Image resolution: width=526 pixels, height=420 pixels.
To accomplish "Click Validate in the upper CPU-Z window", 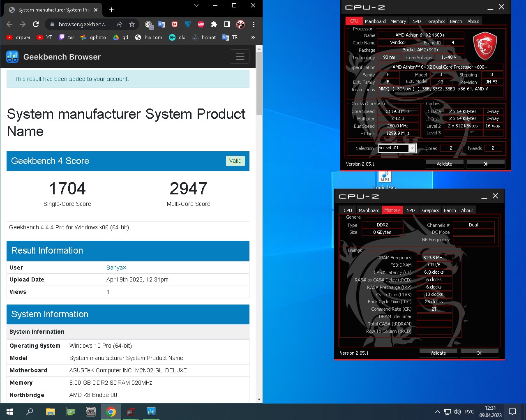I will (444, 164).
